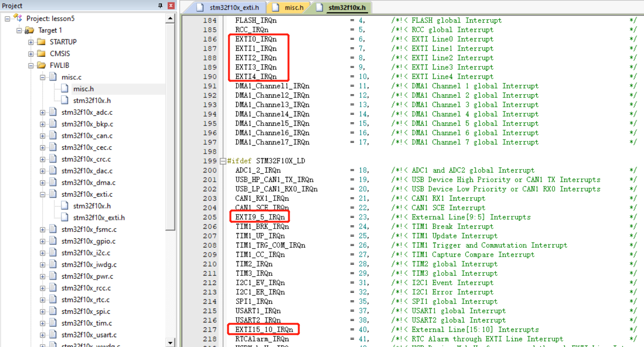The height and width of the screenshot is (347, 644).
Task: Expand the STARTUP group
Action: coord(31,42)
